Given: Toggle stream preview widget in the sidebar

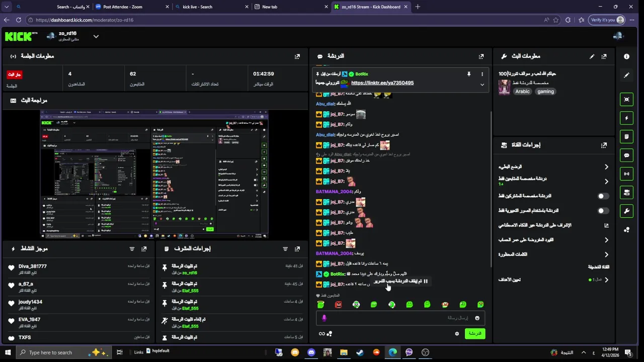Looking at the screenshot, I should [x=626, y=99].
